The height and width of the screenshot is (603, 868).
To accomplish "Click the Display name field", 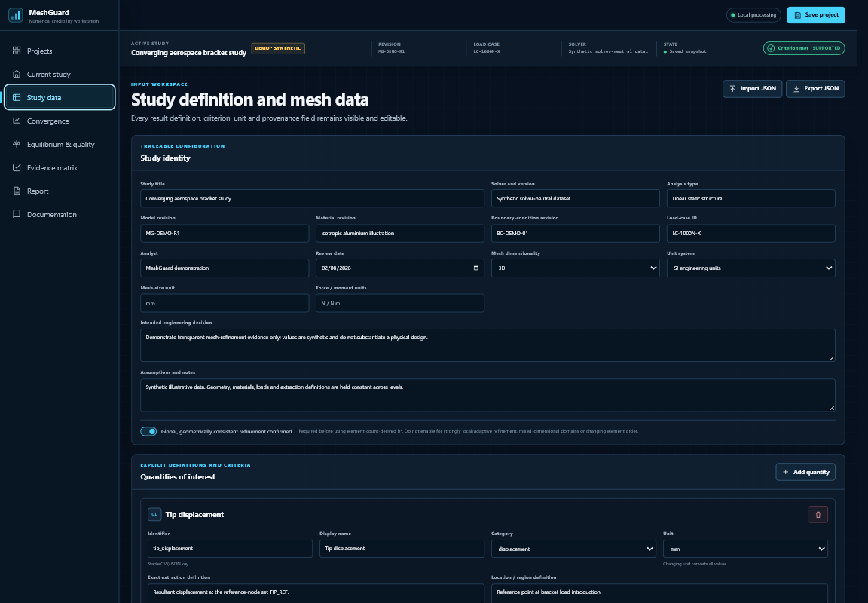I will pos(402,548).
